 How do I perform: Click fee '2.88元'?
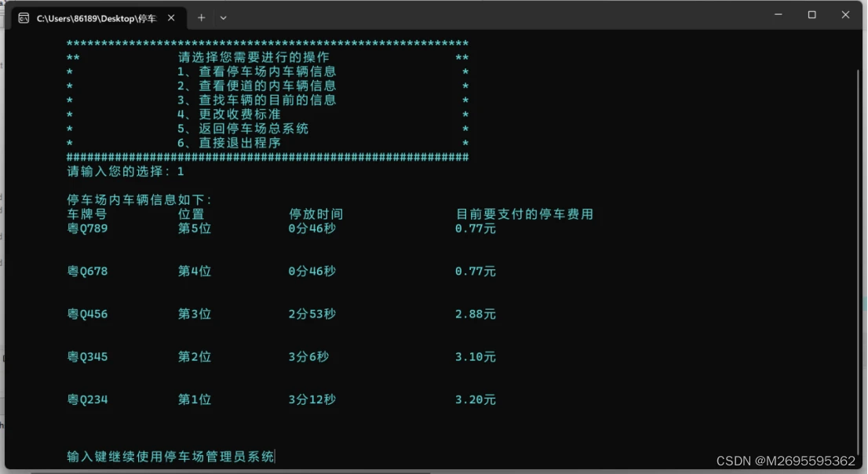click(476, 314)
